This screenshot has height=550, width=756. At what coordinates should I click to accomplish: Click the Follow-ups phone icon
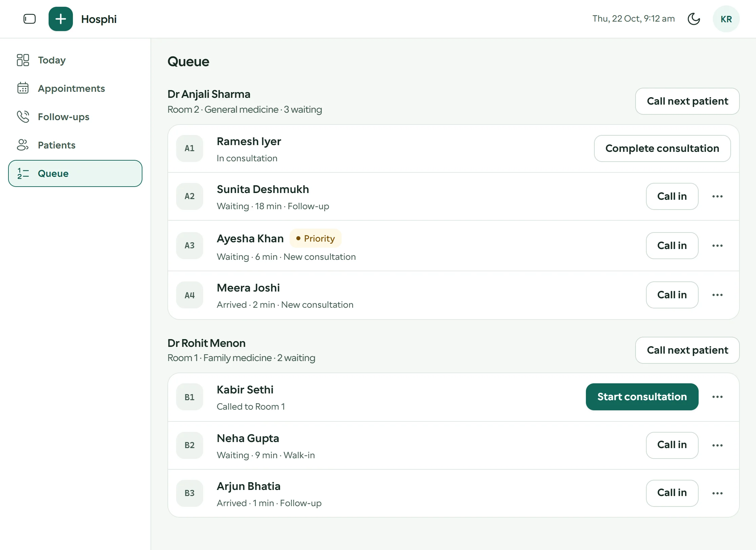point(23,117)
